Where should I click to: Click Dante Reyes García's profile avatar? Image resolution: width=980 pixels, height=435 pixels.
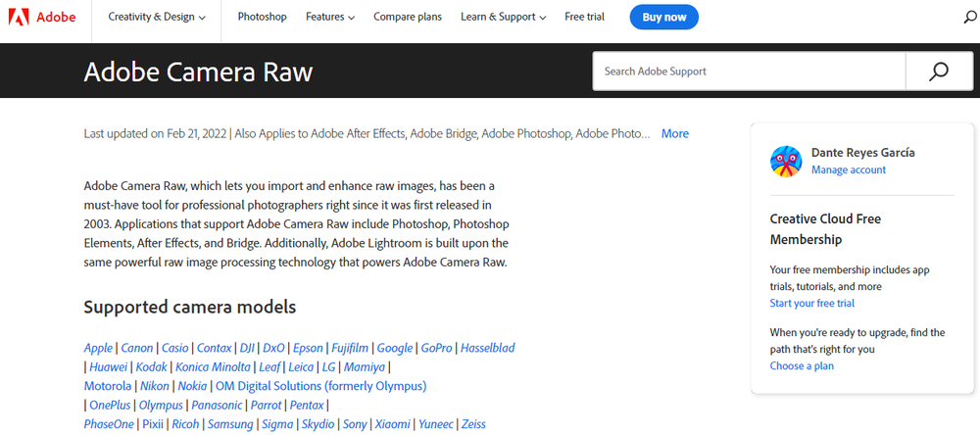(786, 162)
